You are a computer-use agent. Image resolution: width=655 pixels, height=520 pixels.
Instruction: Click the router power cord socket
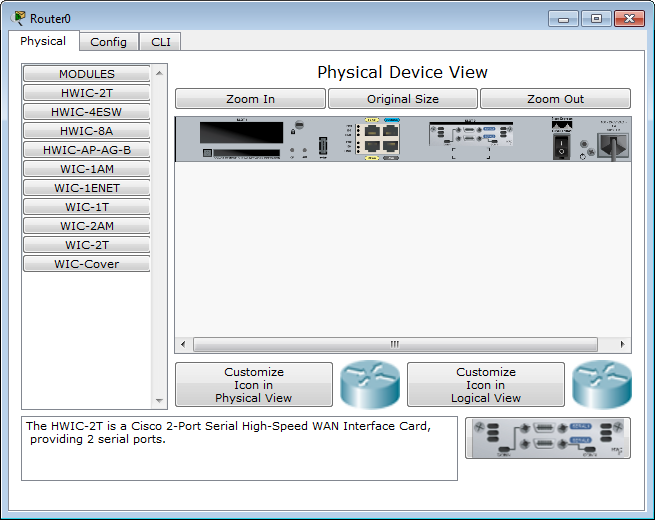click(x=613, y=145)
